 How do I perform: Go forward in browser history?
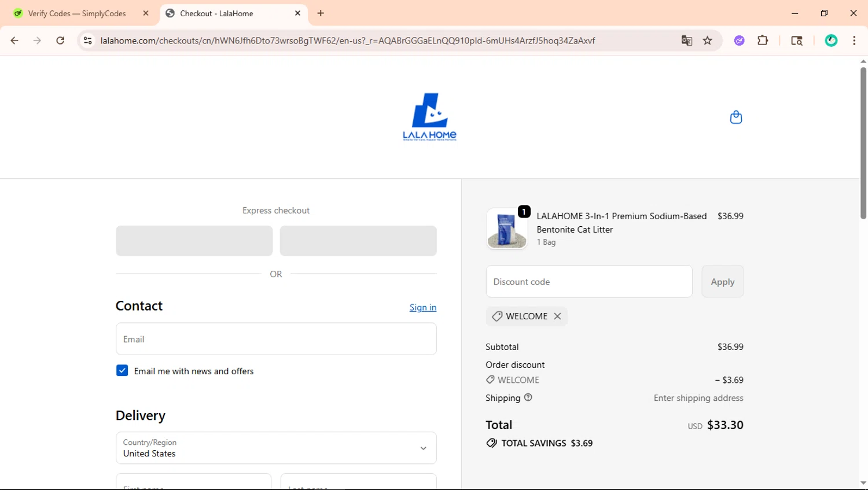(x=37, y=40)
